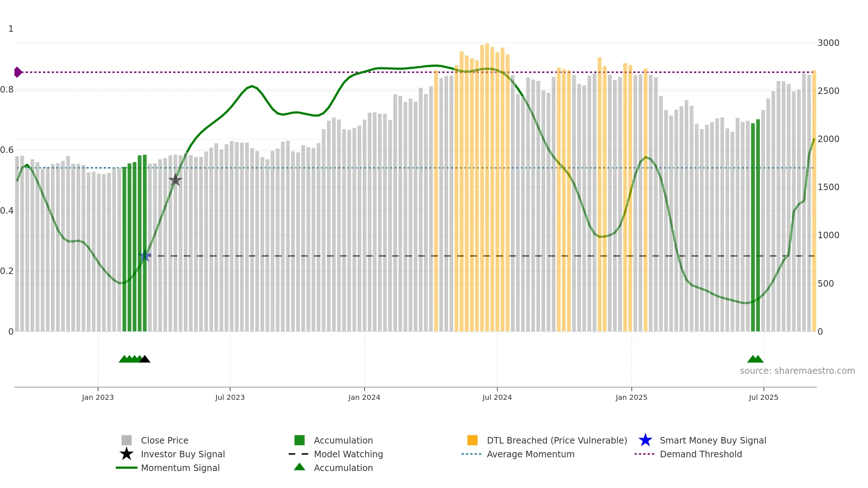Click the green Accumulation triangle legend icon
Image resolution: width=868 pixels, height=488 pixels.
pyautogui.click(x=299, y=467)
